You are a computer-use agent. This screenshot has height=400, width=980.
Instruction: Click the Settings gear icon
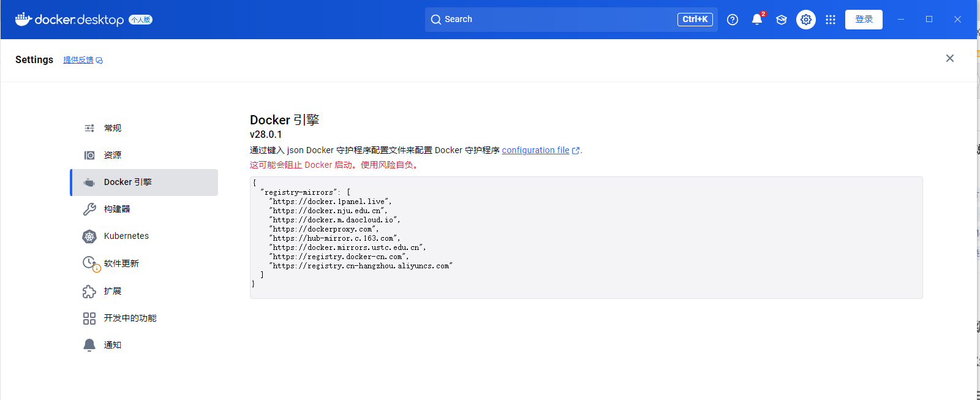point(806,20)
